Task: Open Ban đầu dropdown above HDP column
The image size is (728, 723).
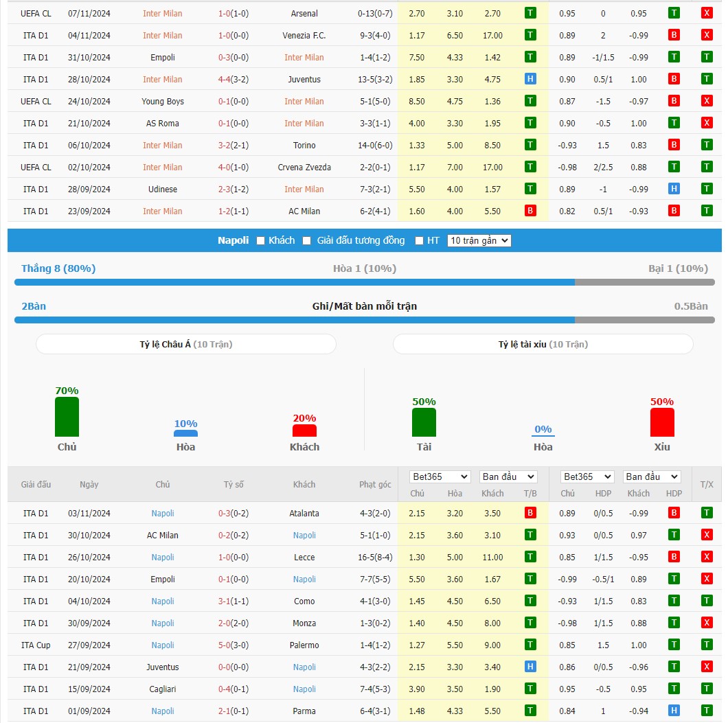Action: (652, 477)
